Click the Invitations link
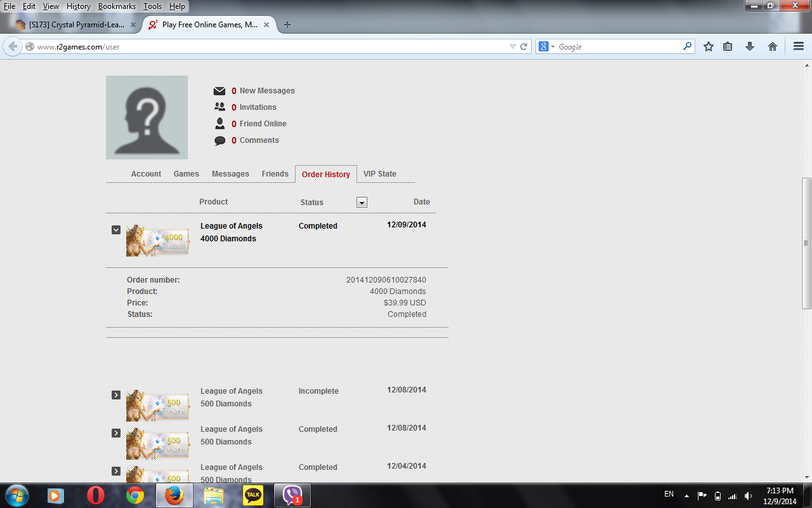Screen dimensions: 812x508 [x=258, y=107]
